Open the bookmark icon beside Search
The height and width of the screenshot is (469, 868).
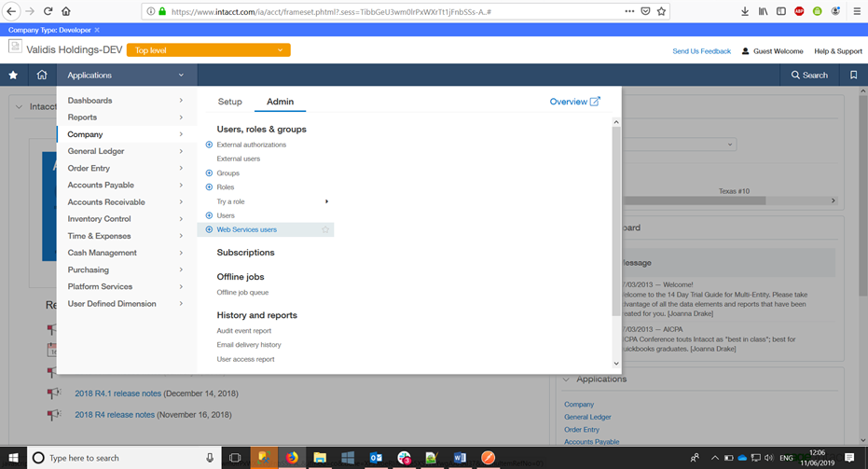pyautogui.click(x=853, y=75)
